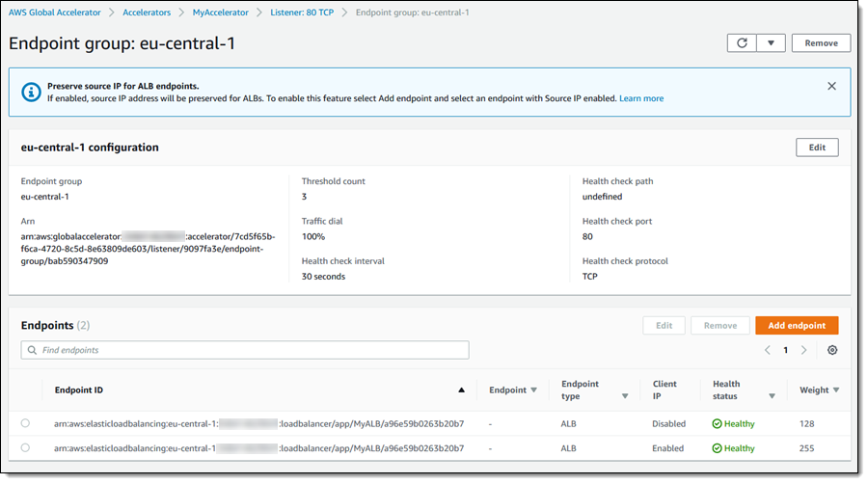This screenshot has width=868, height=484.
Task: Click the Healthy status icon in second row
Action: [x=718, y=448]
